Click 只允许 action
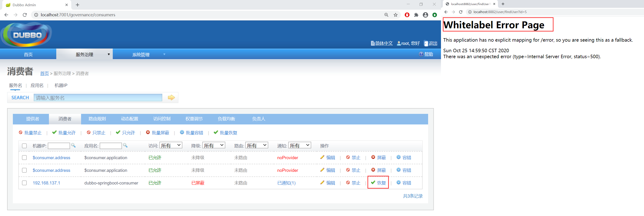This screenshot has height=216, width=644. click(125, 133)
